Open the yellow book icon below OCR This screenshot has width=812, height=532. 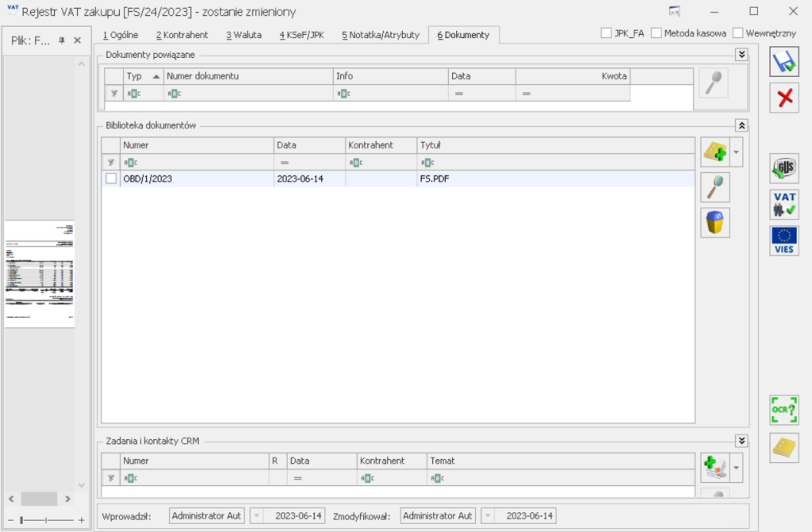[x=784, y=448]
